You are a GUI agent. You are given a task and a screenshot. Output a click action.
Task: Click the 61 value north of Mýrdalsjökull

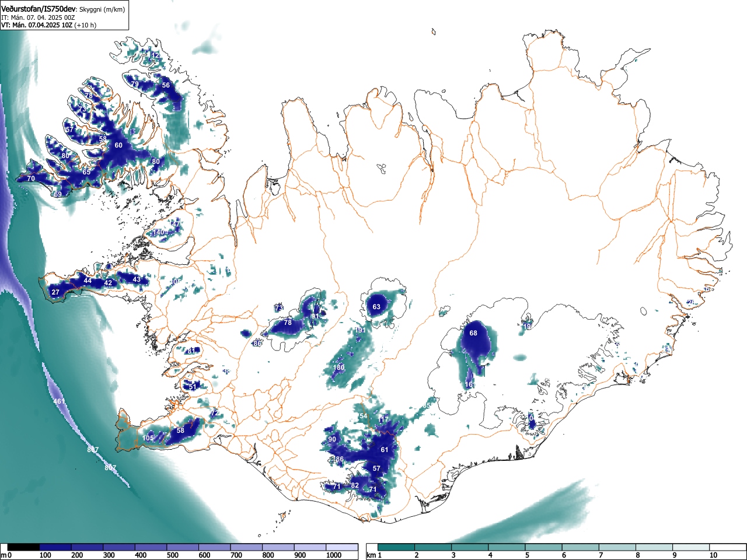[384, 450]
